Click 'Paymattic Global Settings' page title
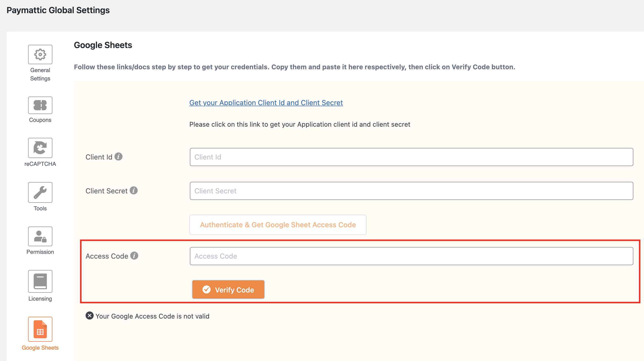Viewport: 644px width, 361px height. click(x=58, y=10)
